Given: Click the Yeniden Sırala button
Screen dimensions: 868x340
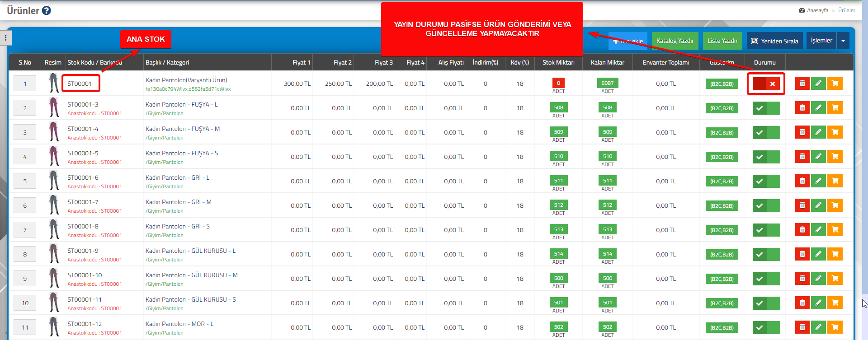Looking at the screenshot, I should pyautogui.click(x=774, y=41).
